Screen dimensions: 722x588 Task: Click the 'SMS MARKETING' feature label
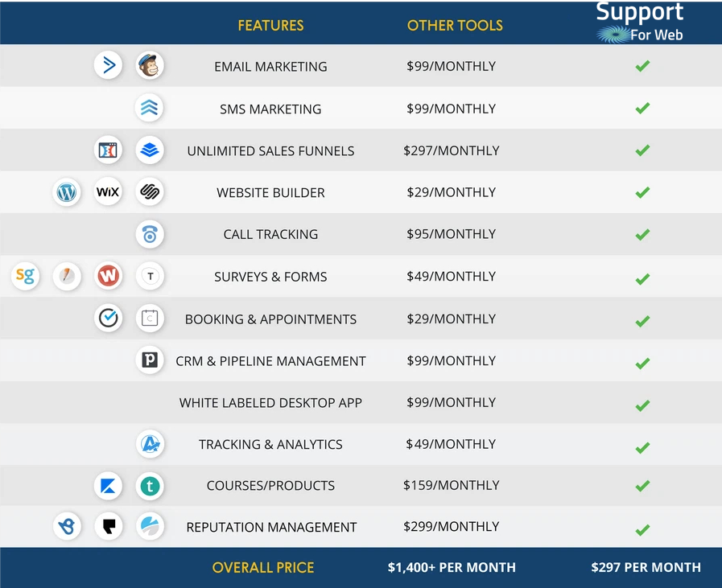click(x=270, y=109)
